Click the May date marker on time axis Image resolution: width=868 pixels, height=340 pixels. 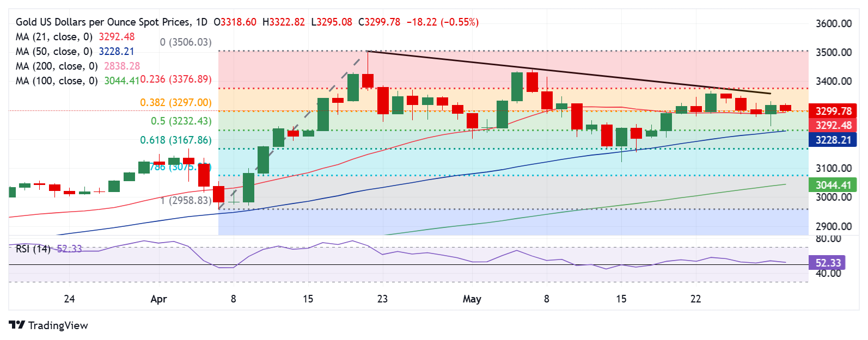472,299
